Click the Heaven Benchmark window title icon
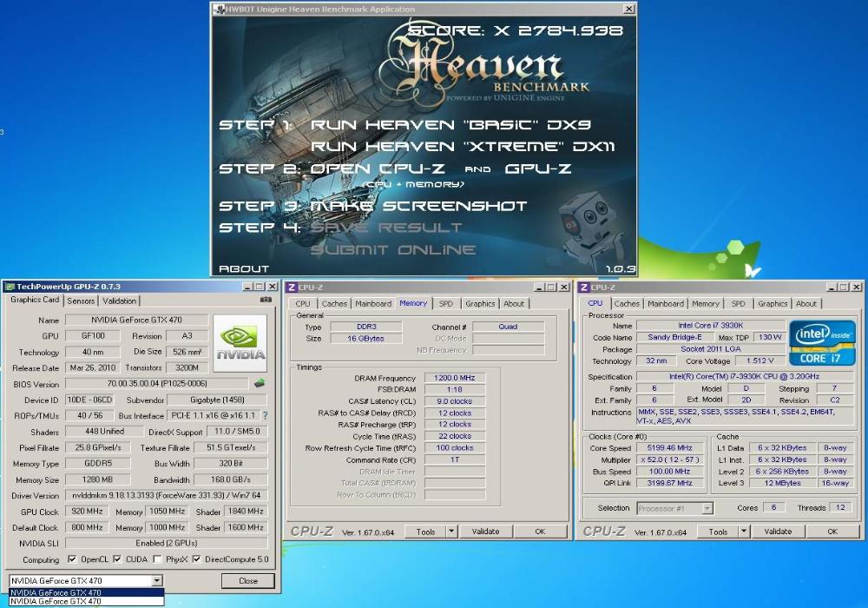Viewport: 868px width, 608px height. [220, 9]
